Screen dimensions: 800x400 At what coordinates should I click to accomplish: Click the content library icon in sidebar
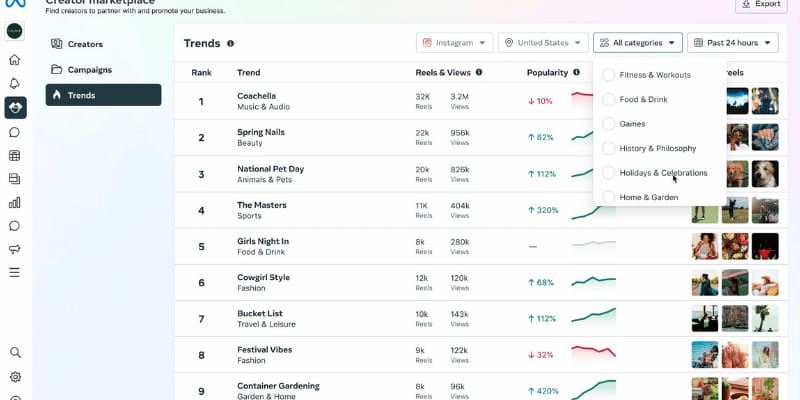tap(15, 179)
